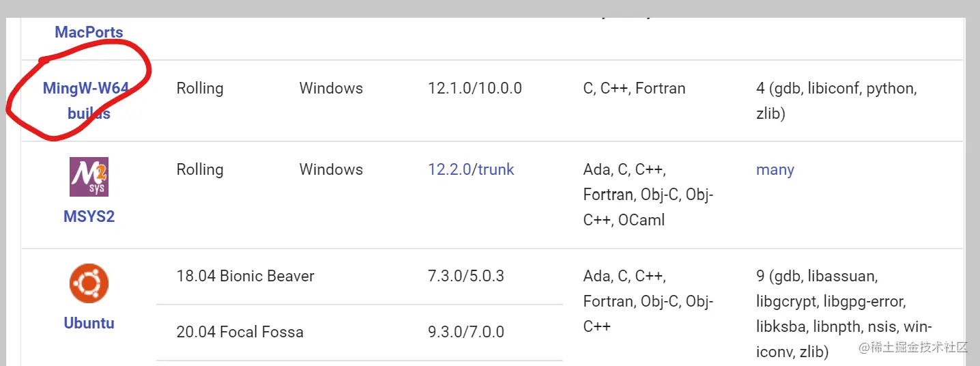Click the 7.3.0/5.0.3 version text
This screenshot has height=366, width=980.
(x=466, y=276)
